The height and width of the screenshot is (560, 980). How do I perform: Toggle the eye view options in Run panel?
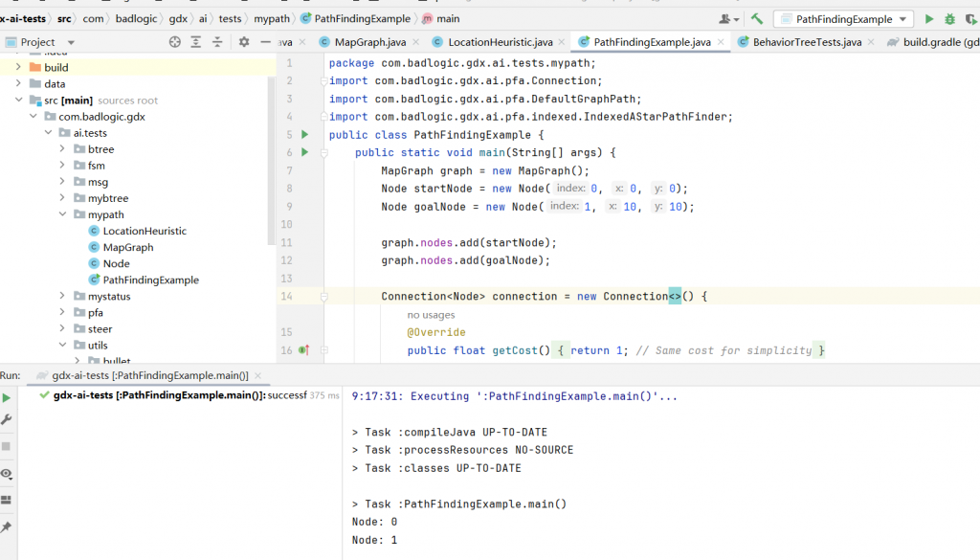(x=7, y=474)
